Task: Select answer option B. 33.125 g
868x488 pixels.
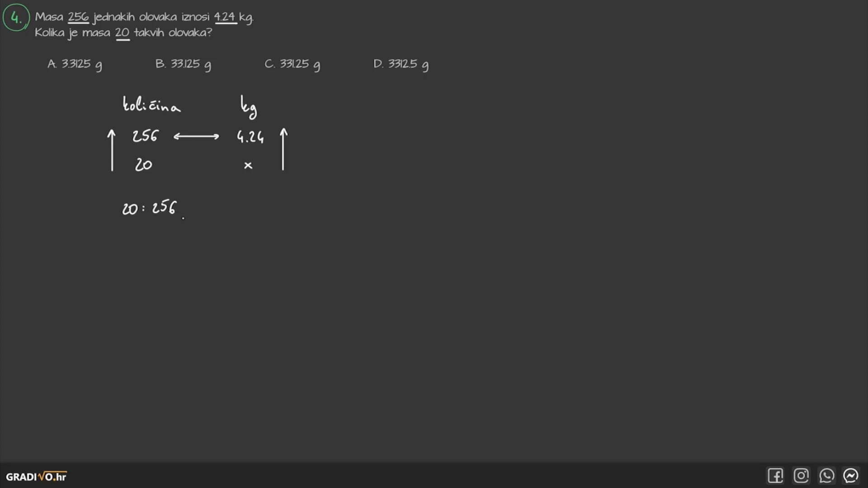Action: pyautogui.click(x=183, y=64)
